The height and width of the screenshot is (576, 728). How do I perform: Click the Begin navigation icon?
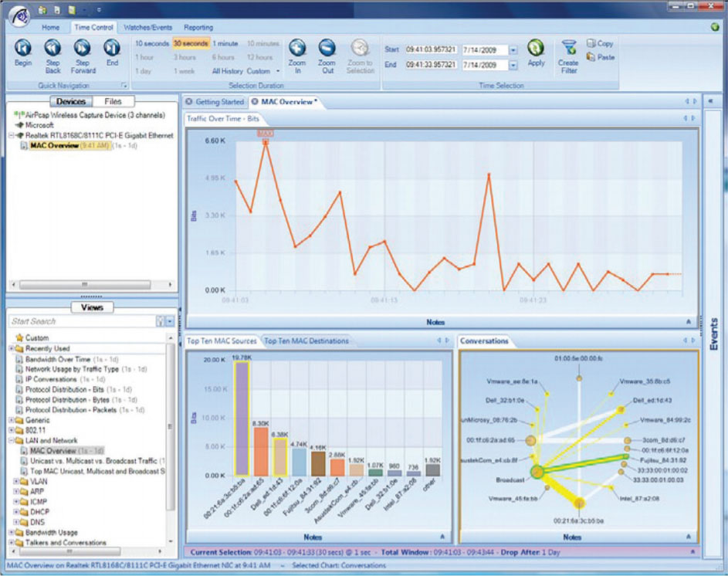coord(23,49)
